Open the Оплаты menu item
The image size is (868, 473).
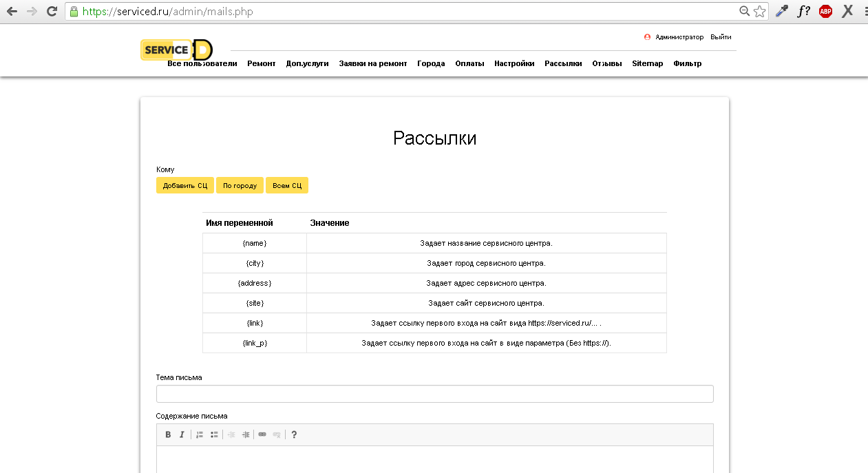469,63
